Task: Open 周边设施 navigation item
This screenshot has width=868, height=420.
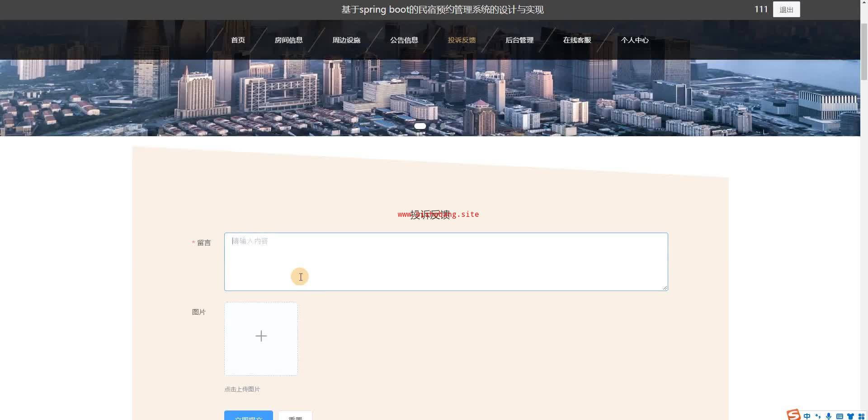Action: point(346,40)
